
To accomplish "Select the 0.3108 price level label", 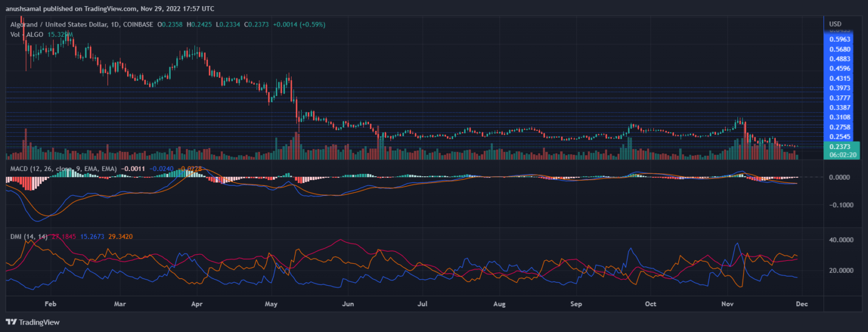I will pyautogui.click(x=840, y=117).
